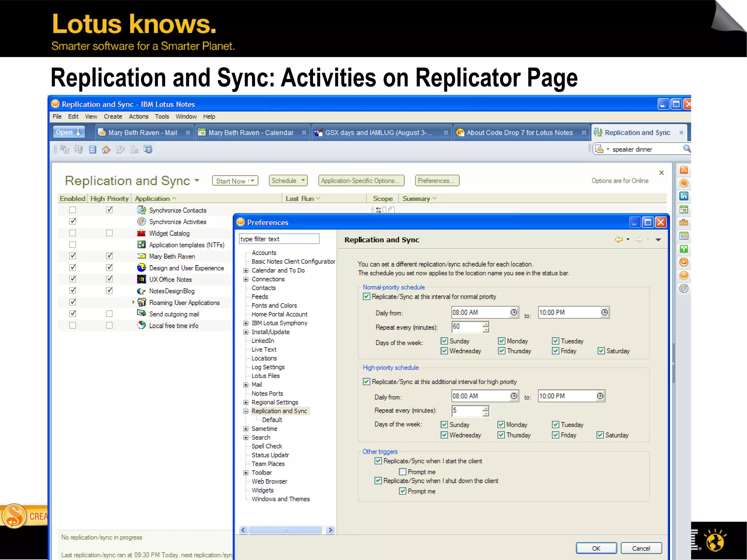Open the File menu
747x560 pixels.
57,116
